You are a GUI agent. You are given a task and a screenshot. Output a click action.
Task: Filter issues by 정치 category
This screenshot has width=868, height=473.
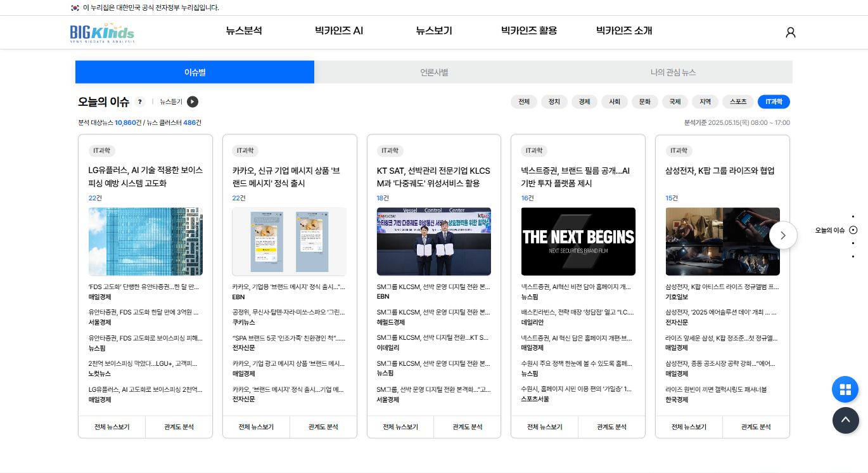click(554, 101)
